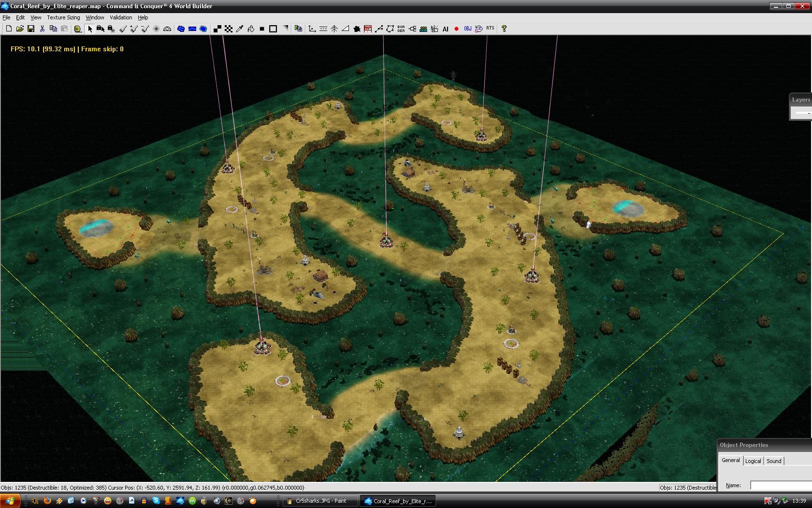Click the RTS toolbar icon
Viewport: 812px width, 508px height.
490,29
